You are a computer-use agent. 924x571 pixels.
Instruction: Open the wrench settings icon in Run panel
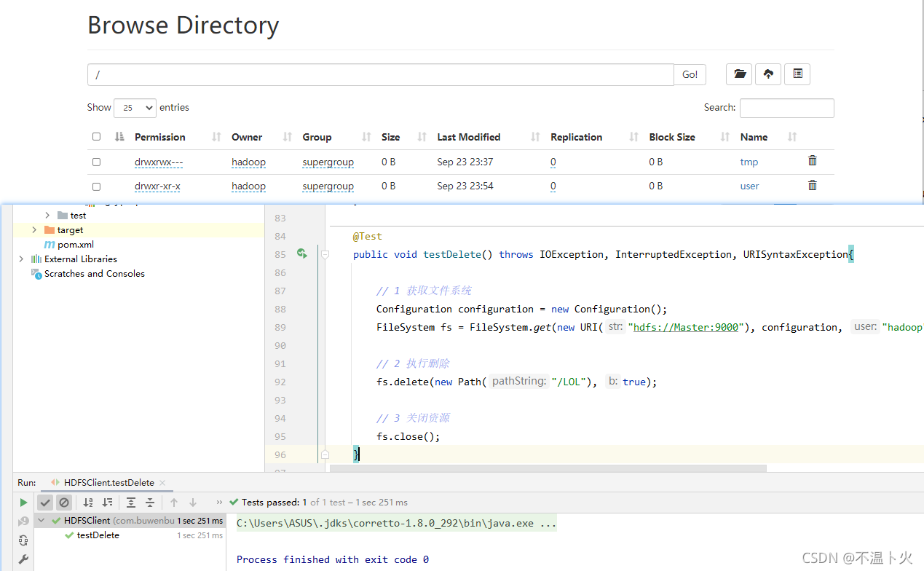click(23, 559)
